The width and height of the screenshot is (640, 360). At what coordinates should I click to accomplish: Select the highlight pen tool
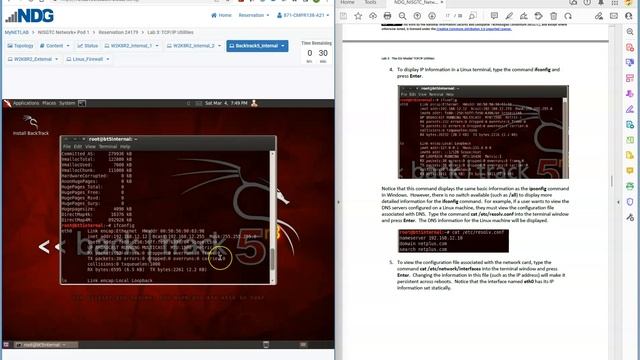tap(509, 16)
